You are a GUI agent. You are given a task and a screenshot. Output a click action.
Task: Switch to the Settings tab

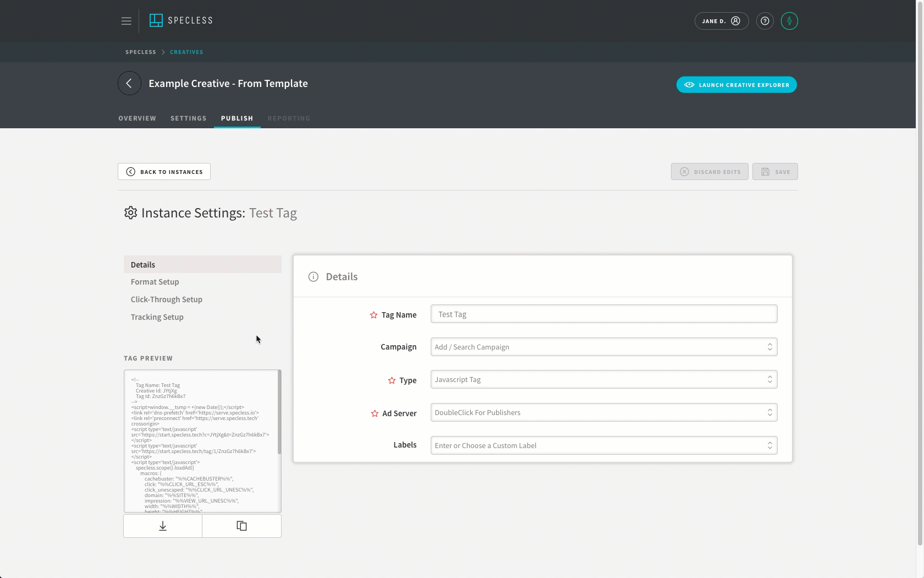(x=189, y=118)
